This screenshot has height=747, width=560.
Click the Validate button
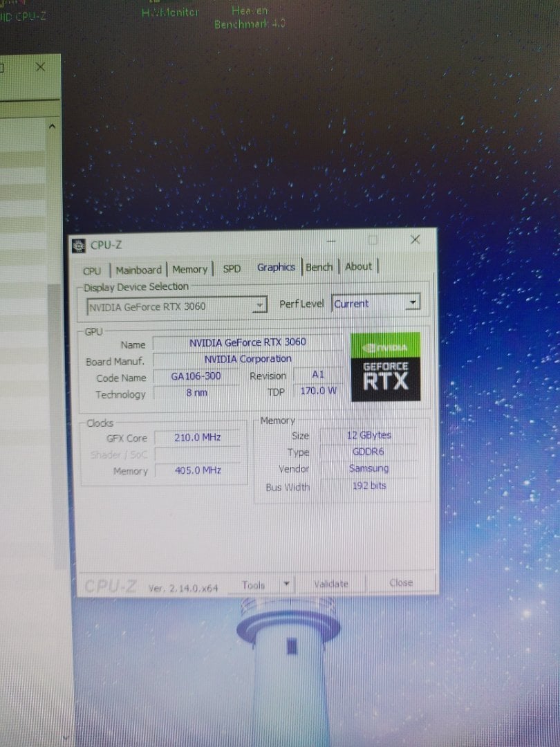click(331, 584)
